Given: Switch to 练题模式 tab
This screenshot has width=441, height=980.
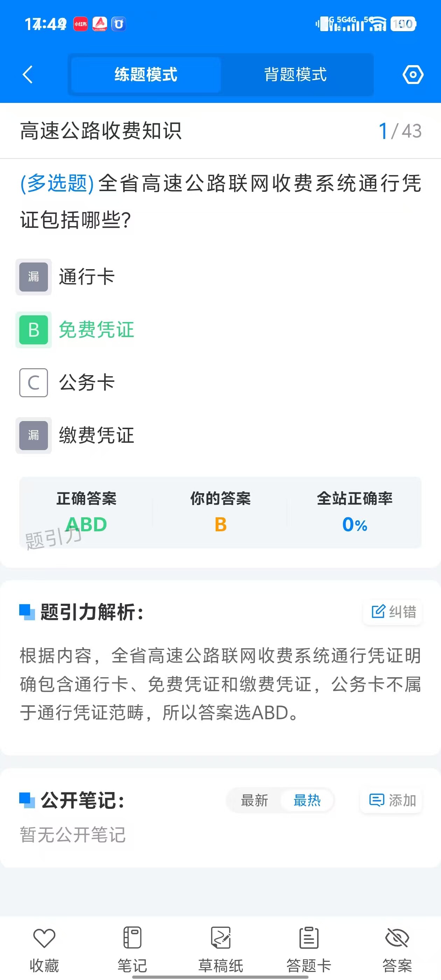Looking at the screenshot, I should pyautogui.click(x=146, y=75).
